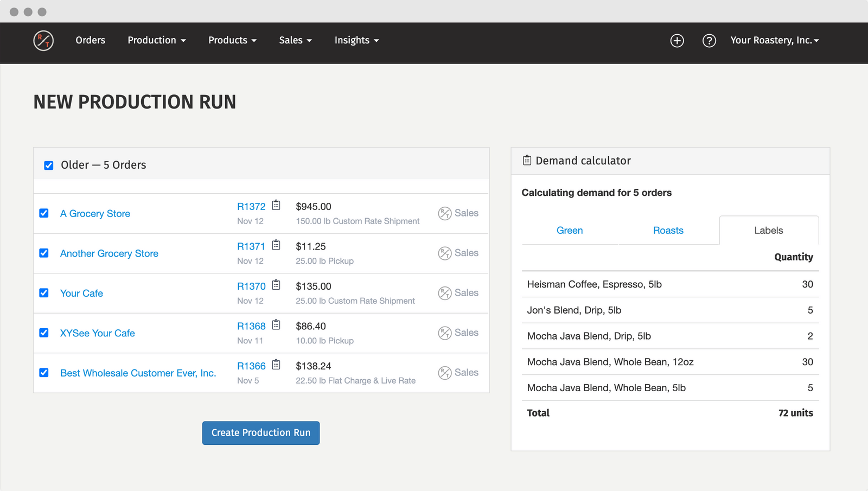Click the clipboard icon next to order R1366
868x491 pixels.
pos(276,365)
